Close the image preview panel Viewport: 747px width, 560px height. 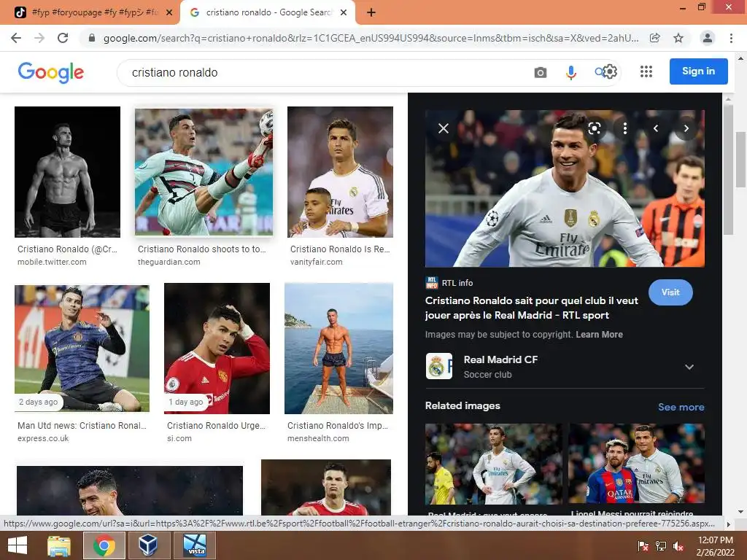[444, 128]
